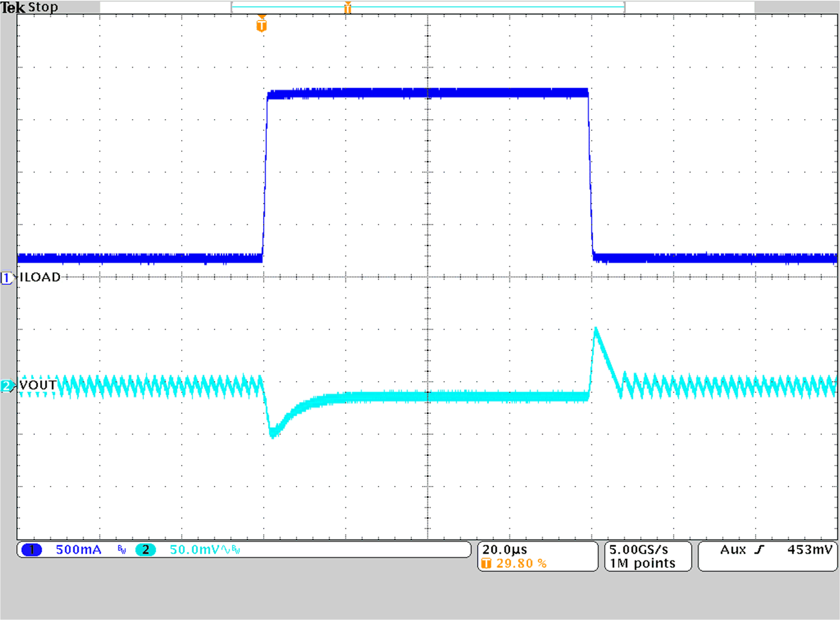Toggle acquisition by clicking Stop indicator
Image resolution: width=840 pixels, height=620 pixels.
tap(43, 7)
